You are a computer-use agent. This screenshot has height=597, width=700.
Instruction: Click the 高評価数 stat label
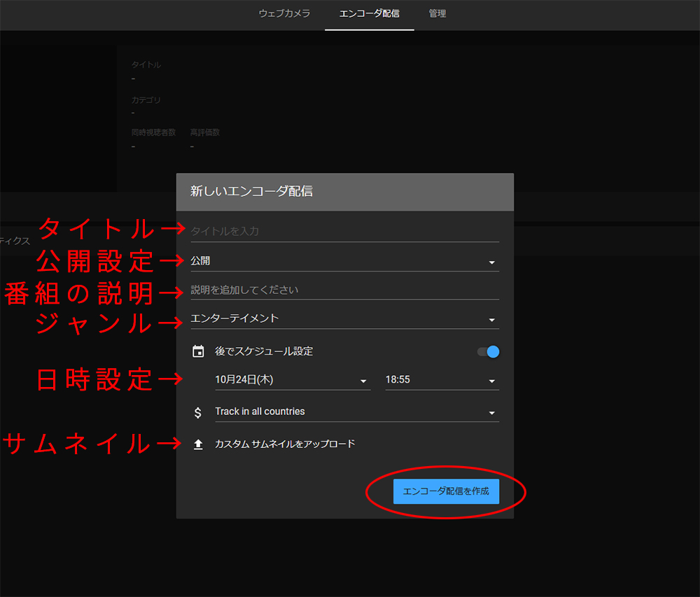click(x=204, y=132)
